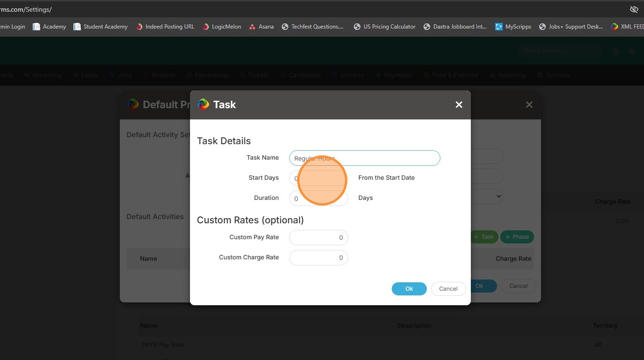
Task: Open the MyScripps bookmark
Action: click(513, 27)
